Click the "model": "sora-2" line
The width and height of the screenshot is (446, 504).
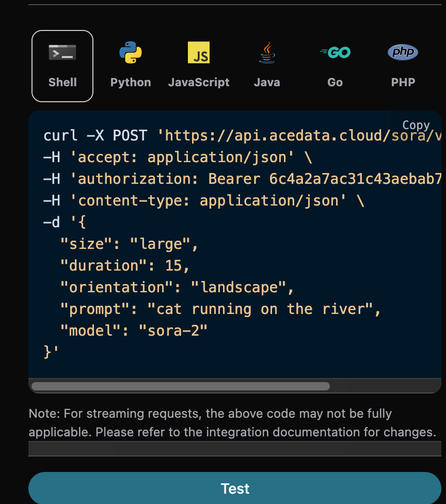pos(134,331)
